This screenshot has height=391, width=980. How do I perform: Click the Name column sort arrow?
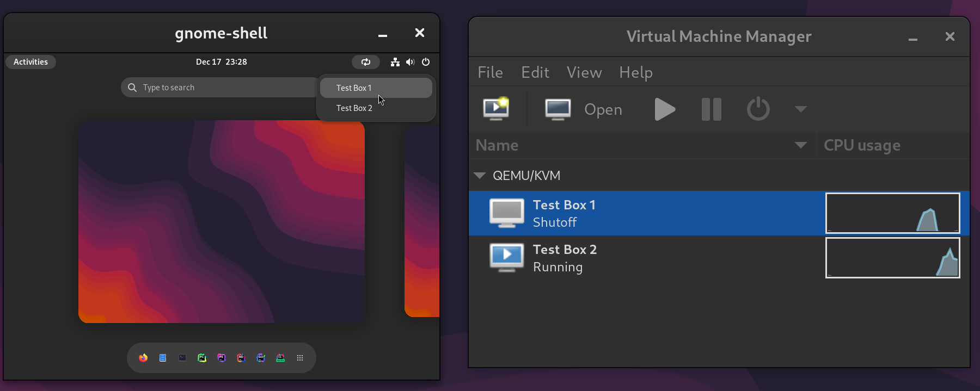[x=800, y=145]
